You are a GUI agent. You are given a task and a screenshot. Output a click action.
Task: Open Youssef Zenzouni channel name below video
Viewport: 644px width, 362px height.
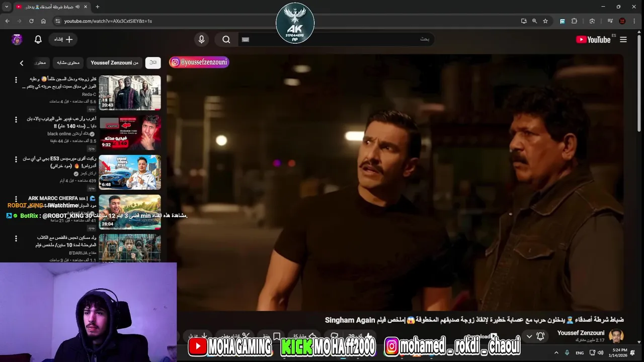click(581, 333)
